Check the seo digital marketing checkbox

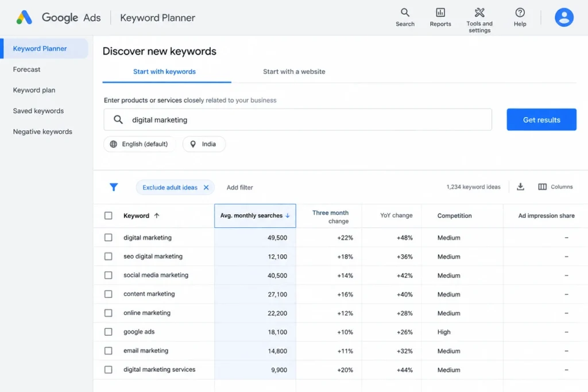coord(109,257)
